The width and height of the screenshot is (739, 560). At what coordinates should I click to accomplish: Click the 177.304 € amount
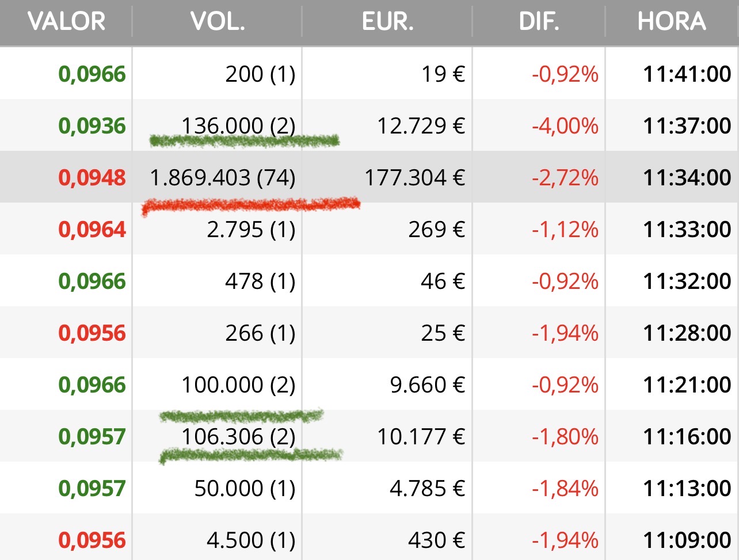[x=414, y=178]
